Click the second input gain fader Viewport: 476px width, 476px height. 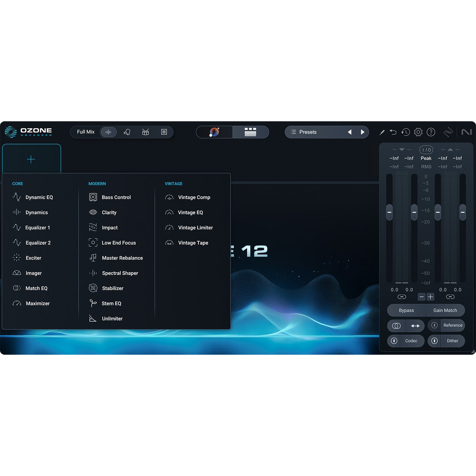pyautogui.click(x=414, y=212)
